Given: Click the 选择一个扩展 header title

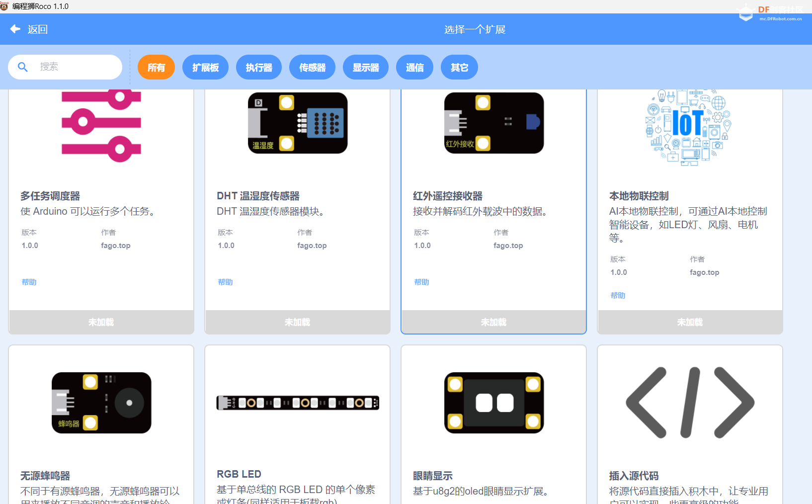Looking at the screenshot, I should tap(475, 29).
